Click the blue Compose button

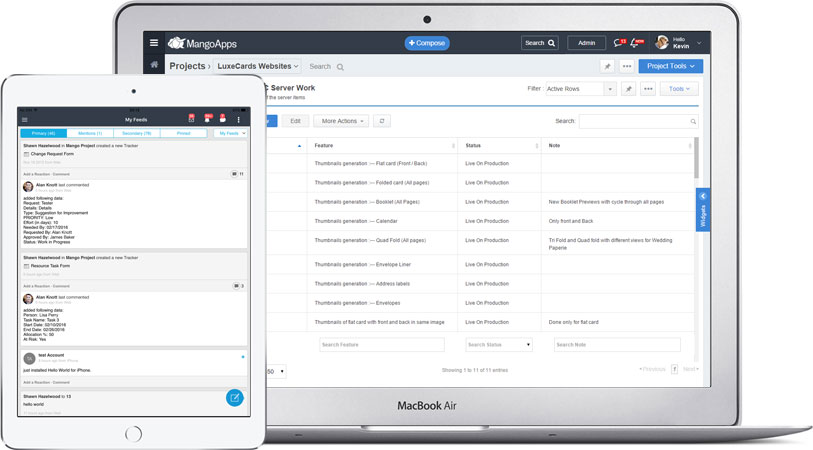(427, 43)
